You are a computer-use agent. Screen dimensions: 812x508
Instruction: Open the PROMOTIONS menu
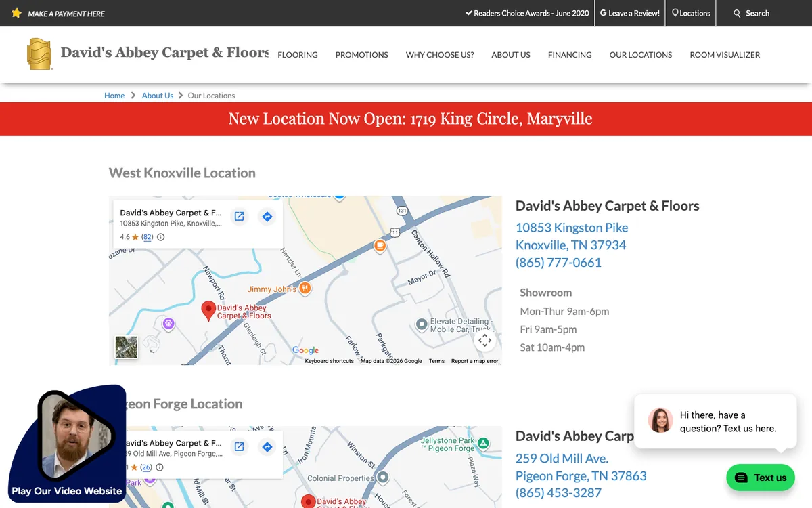click(362, 55)
